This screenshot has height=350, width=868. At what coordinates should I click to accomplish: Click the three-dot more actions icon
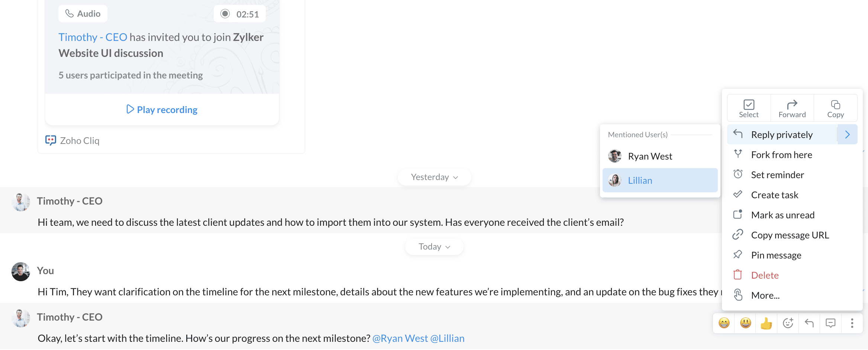click(852, 323)
